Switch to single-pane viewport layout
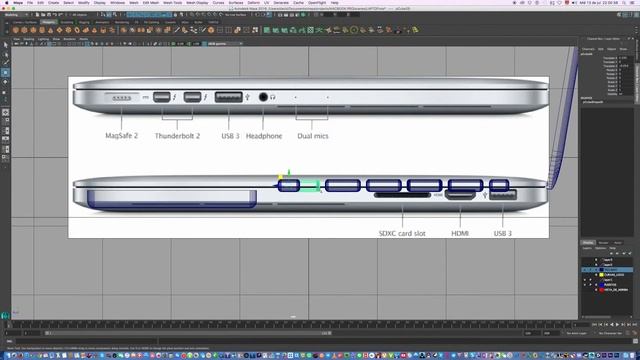The image size is (640, 360). (x=5, y=112)
